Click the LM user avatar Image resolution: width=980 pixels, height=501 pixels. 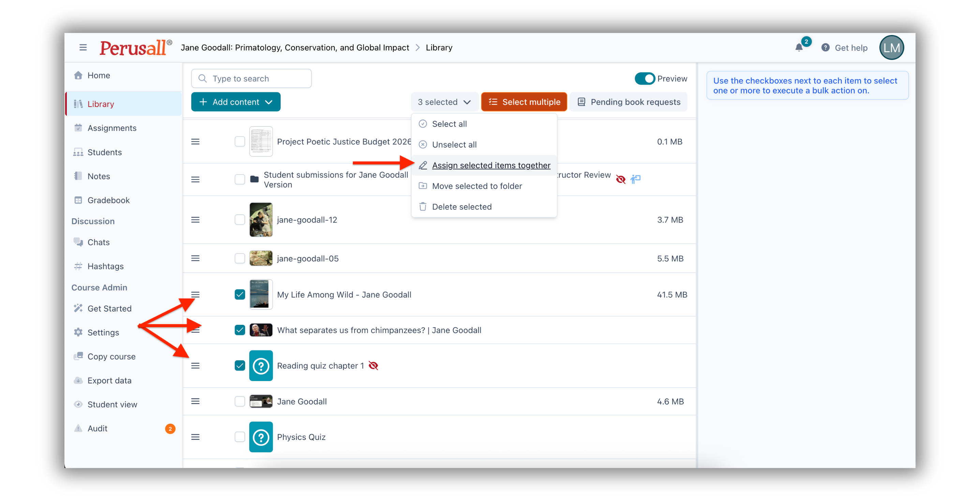click(891, 47)
